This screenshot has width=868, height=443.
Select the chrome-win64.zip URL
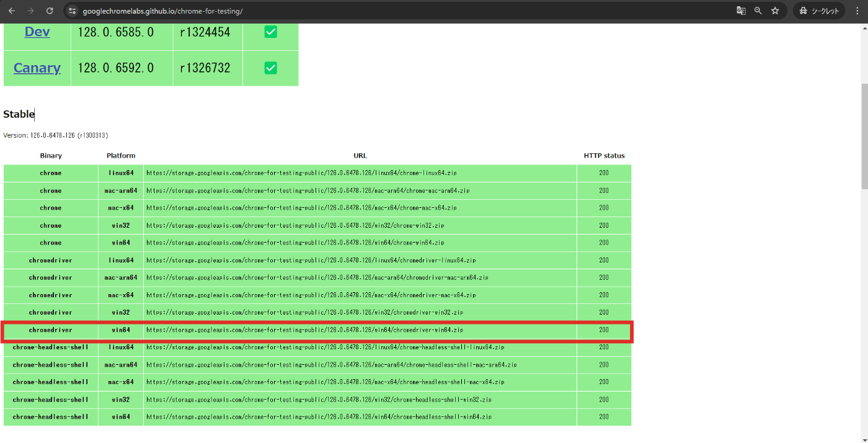295,243
